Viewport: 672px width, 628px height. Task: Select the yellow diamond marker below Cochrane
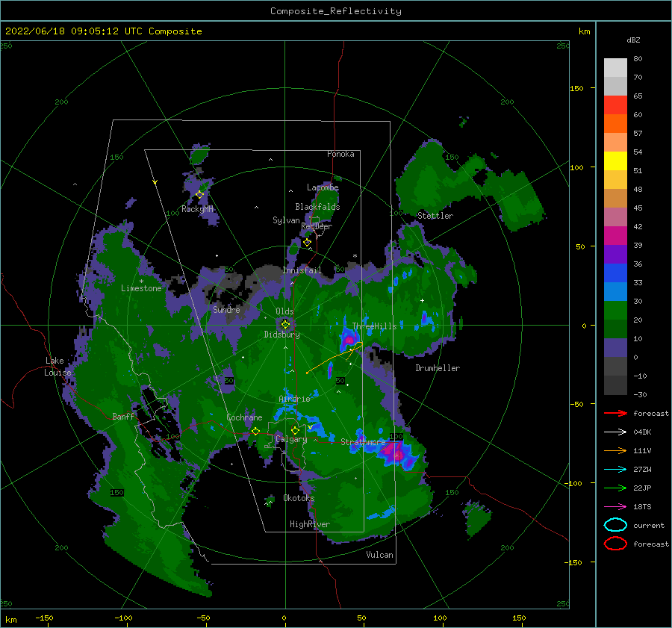point(256,432)
